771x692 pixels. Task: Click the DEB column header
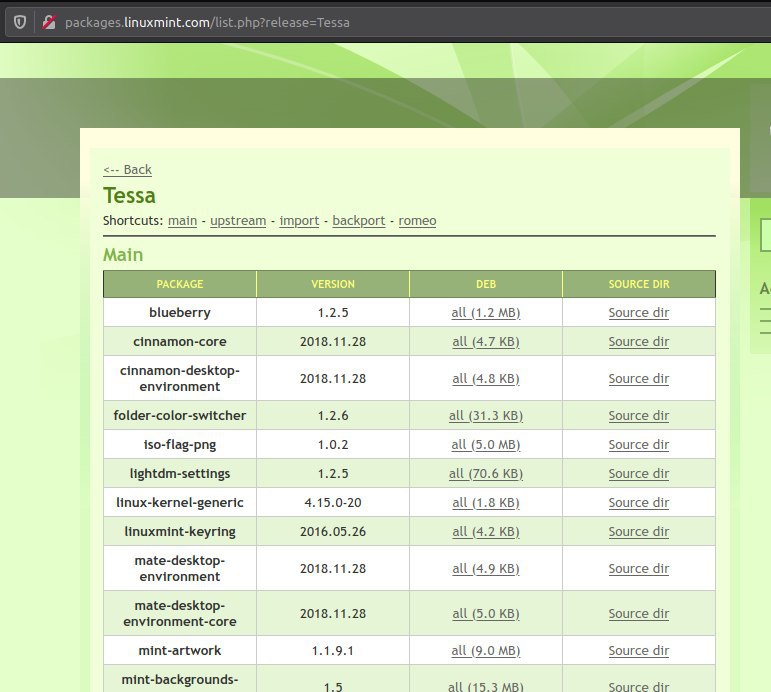coord(486,284)
